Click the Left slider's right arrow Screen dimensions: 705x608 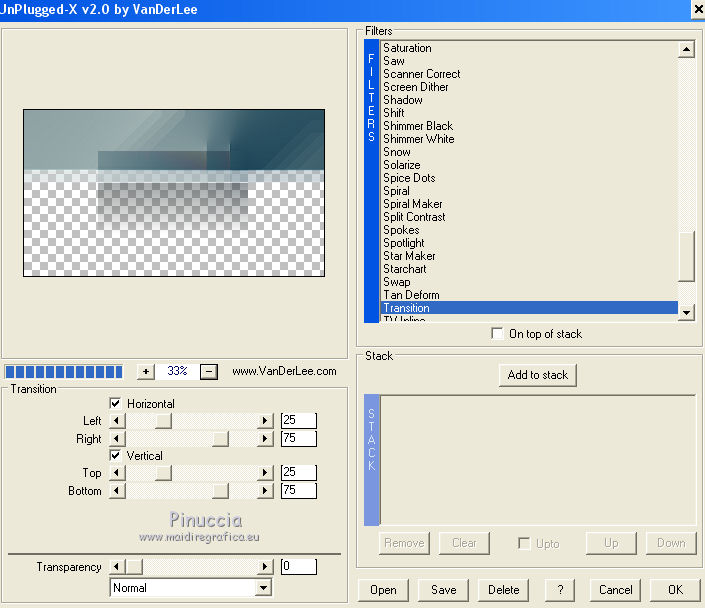pos(265,421)
